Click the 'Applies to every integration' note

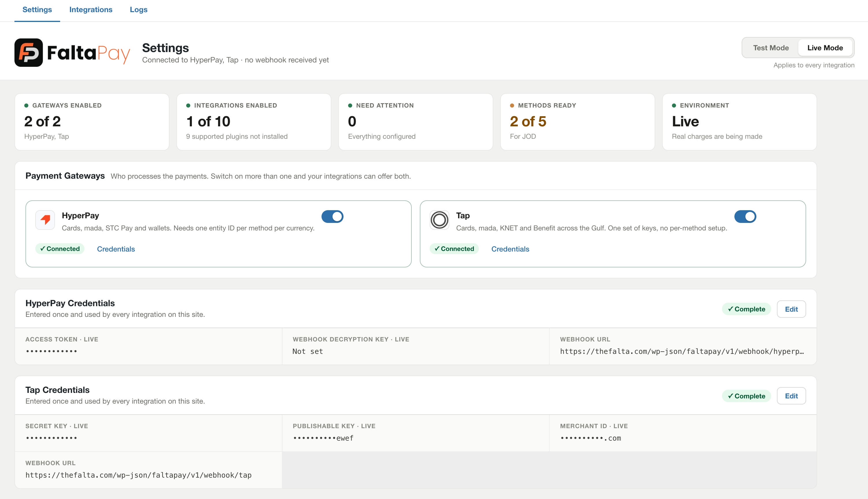pos(814,65)
